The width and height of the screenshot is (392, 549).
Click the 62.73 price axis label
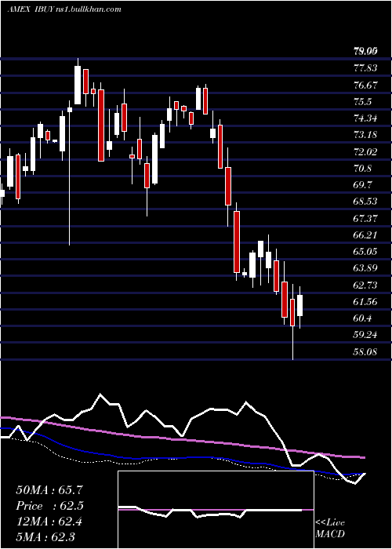tap(365, 285)
